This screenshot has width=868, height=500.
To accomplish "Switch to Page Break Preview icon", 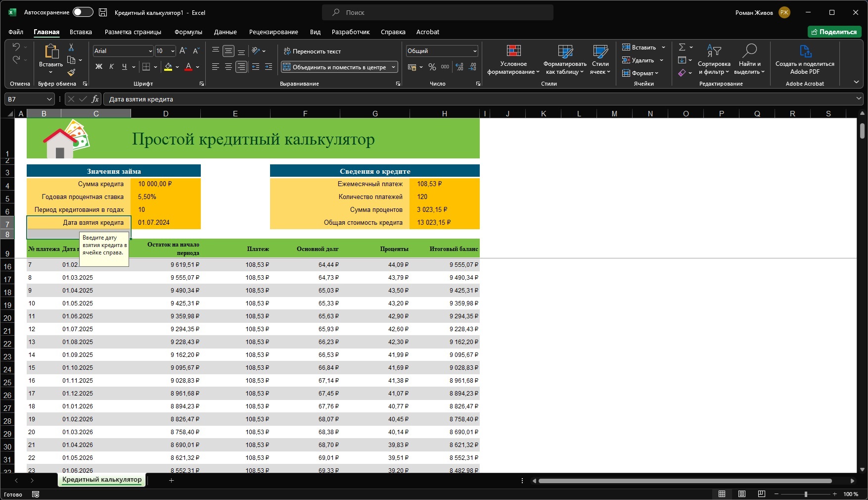I will [762, 494].
